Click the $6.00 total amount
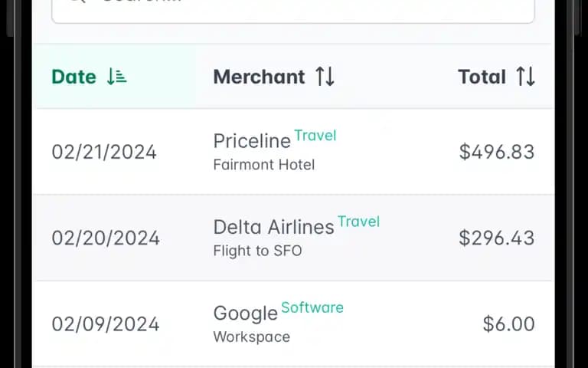Screen dimensions: 588x368 (509, 324)
